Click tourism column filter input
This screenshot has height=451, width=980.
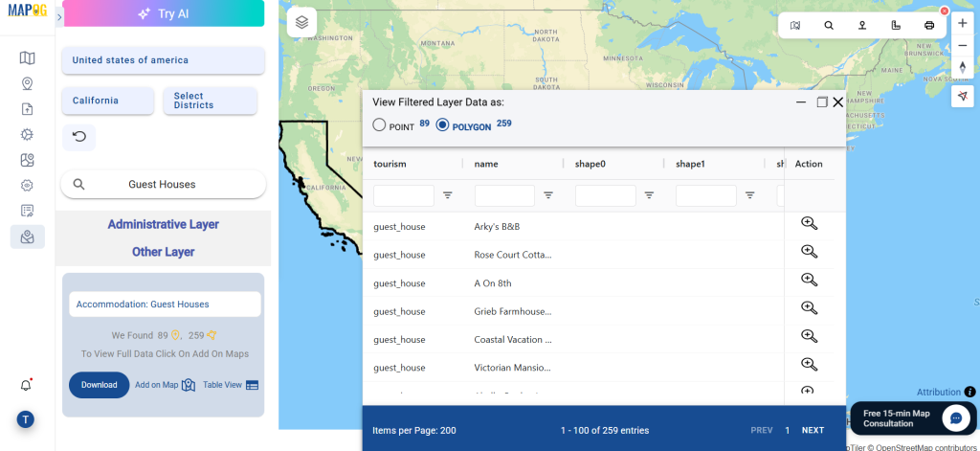(404, 195)
